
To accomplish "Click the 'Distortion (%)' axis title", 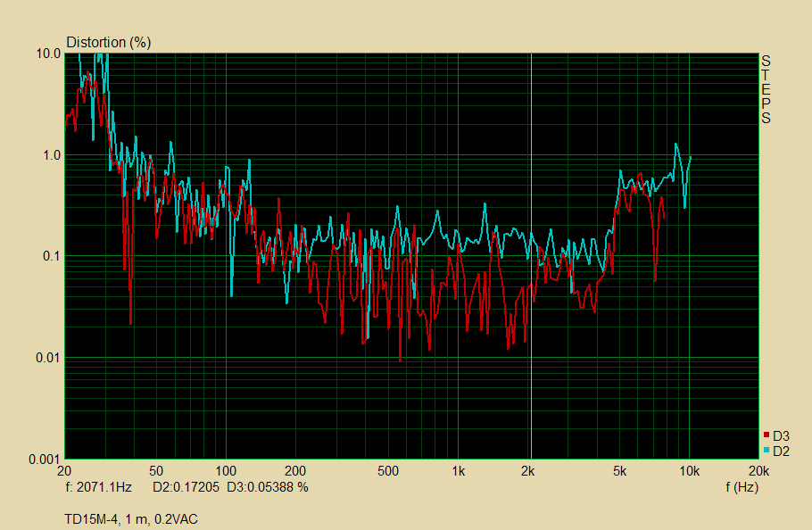I will (x=109, y=43).
